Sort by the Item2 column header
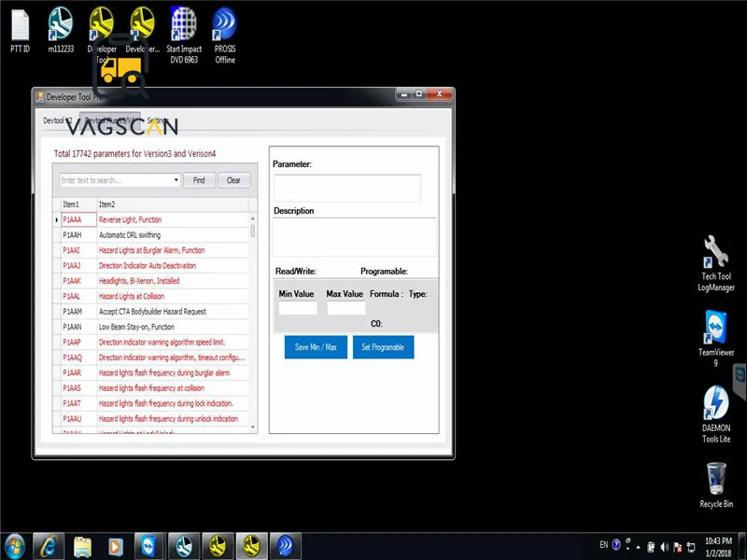 173,204
